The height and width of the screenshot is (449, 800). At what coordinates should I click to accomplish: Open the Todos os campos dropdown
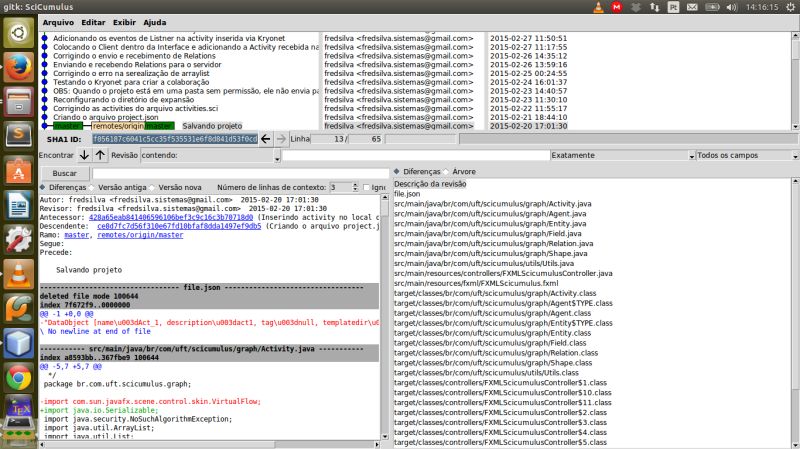tap(747, 155)
